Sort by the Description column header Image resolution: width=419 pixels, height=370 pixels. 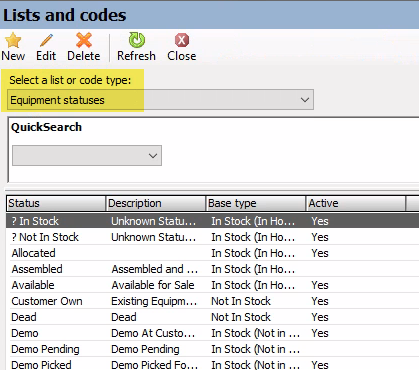[156, 203]
